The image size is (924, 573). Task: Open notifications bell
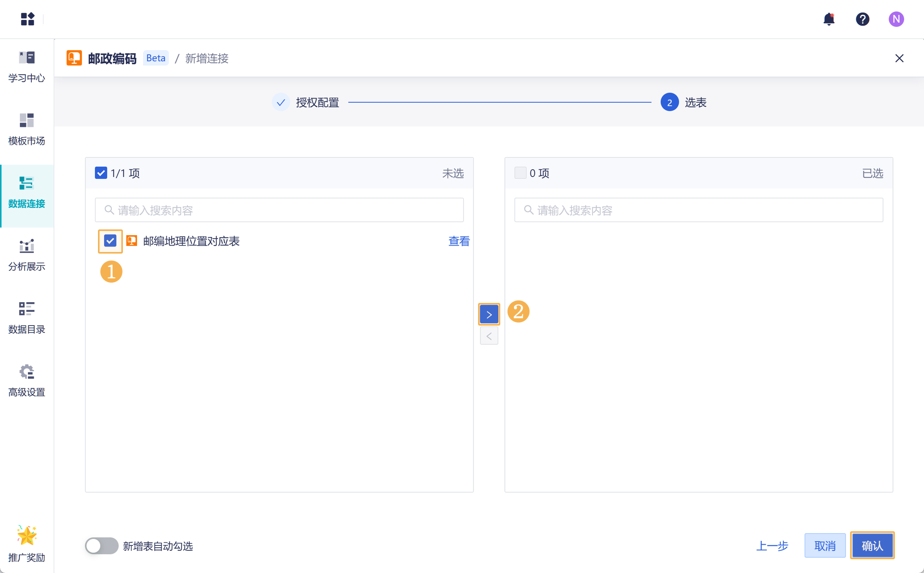(x=829, y=19)
